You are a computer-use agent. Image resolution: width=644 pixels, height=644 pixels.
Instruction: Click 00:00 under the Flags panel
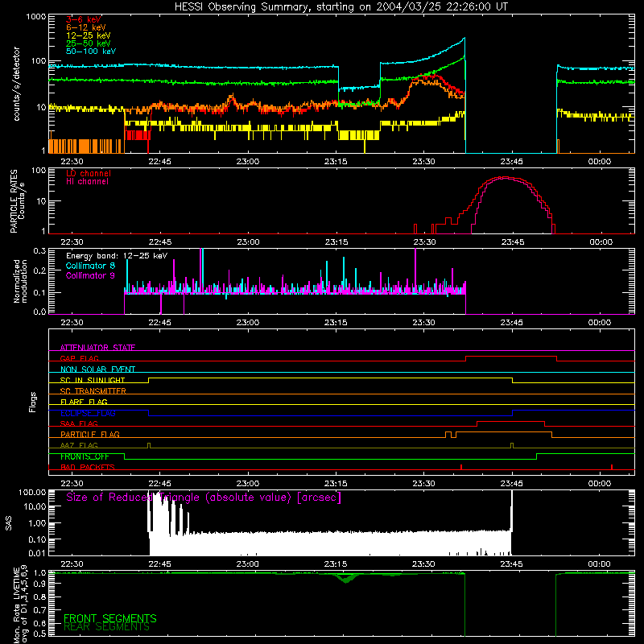pos(599,484)
